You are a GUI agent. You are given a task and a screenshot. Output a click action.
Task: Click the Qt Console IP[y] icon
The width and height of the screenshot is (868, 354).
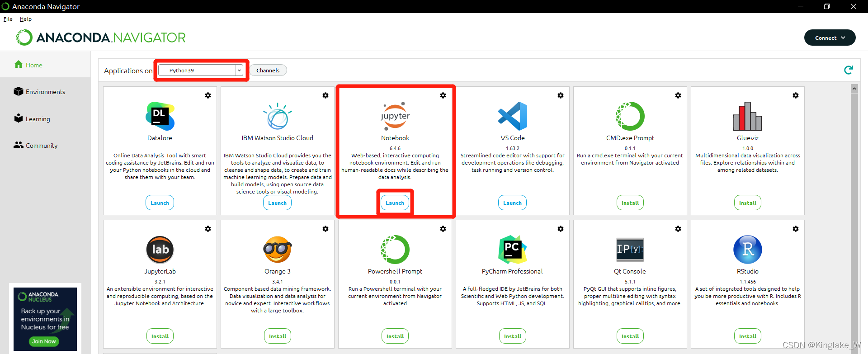[630, 250]
